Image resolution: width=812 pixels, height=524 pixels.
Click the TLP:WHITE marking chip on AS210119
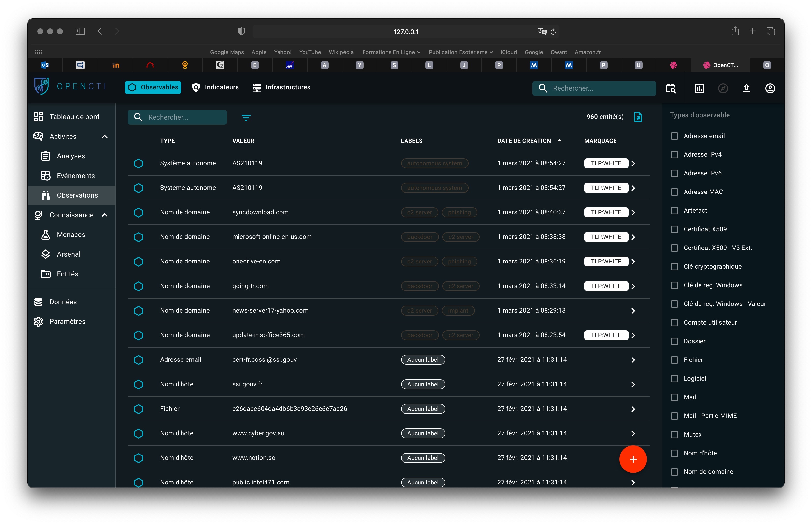[x=606, y=163]
